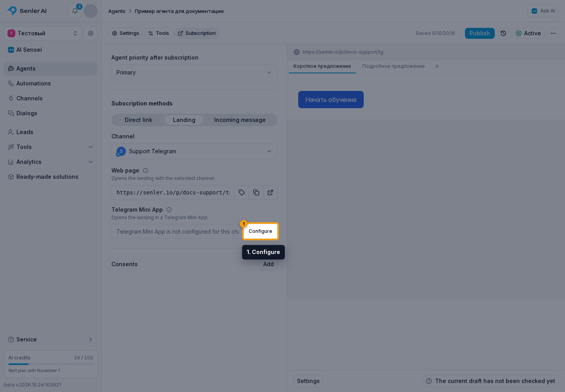Click the tag icon next to the web page URL

pos(242,192)
